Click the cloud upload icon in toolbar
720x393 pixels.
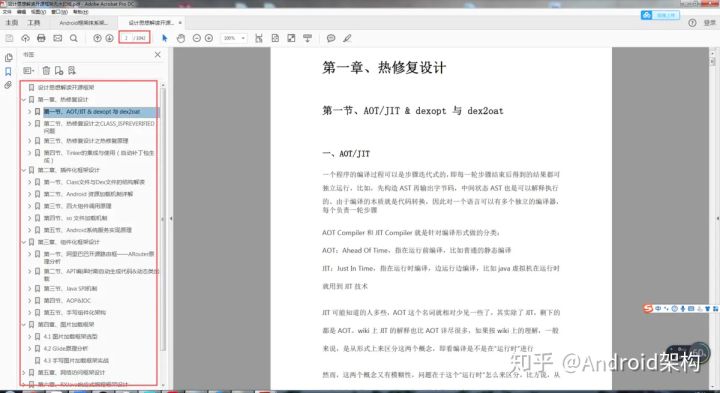[x=25, y=39]
